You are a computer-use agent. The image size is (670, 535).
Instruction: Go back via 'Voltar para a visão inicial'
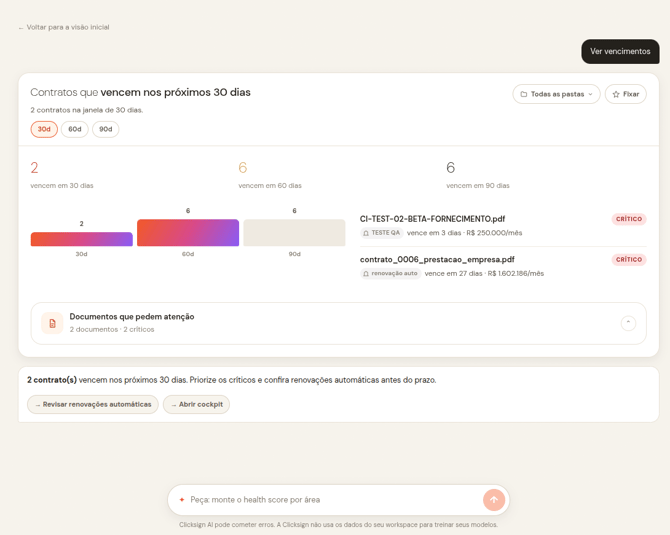coord(64,27)
